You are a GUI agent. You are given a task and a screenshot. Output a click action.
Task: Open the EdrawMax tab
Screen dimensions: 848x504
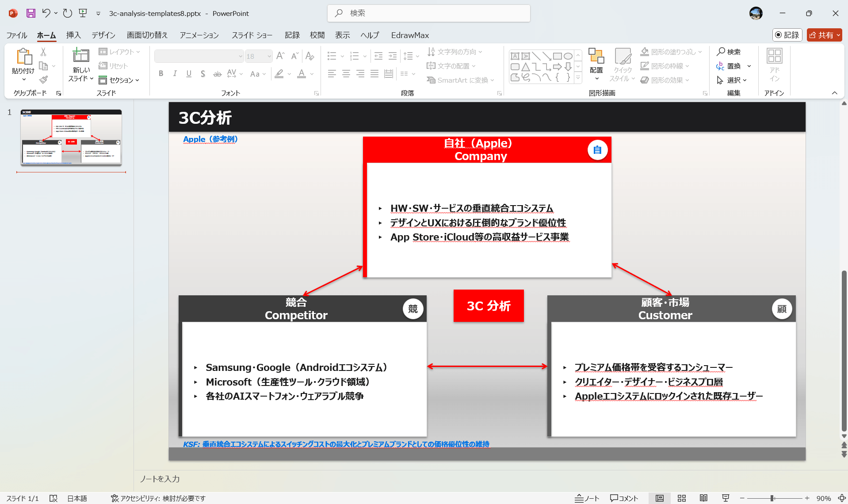coord(410,35)
